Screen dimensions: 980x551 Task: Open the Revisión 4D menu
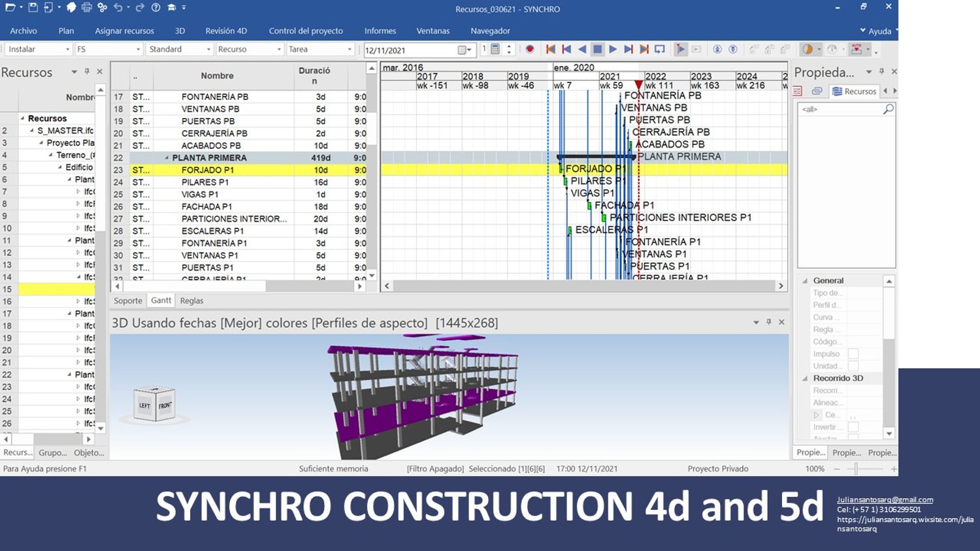coord(226,31)
